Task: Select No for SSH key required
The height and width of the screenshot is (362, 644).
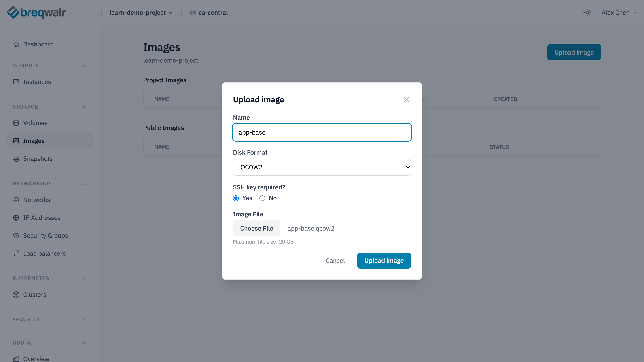Action: pyautogui.click(x=262, y=198)
